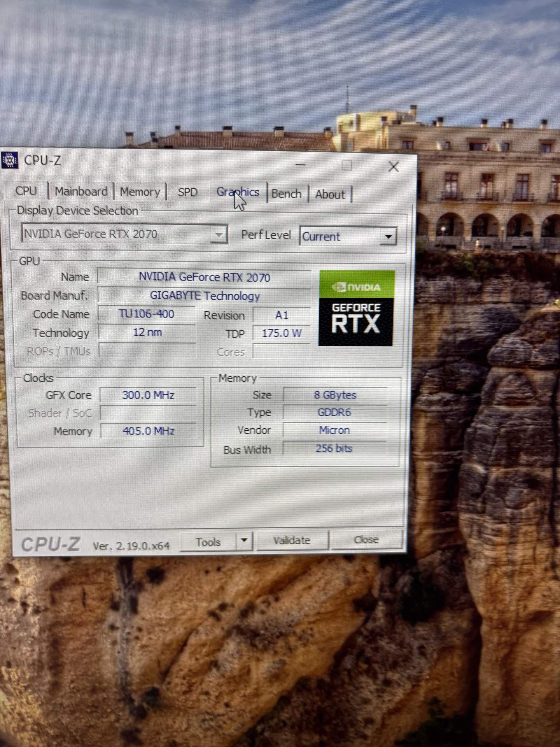
Task: Click the Validate button
Action: (x=292, y=540)
